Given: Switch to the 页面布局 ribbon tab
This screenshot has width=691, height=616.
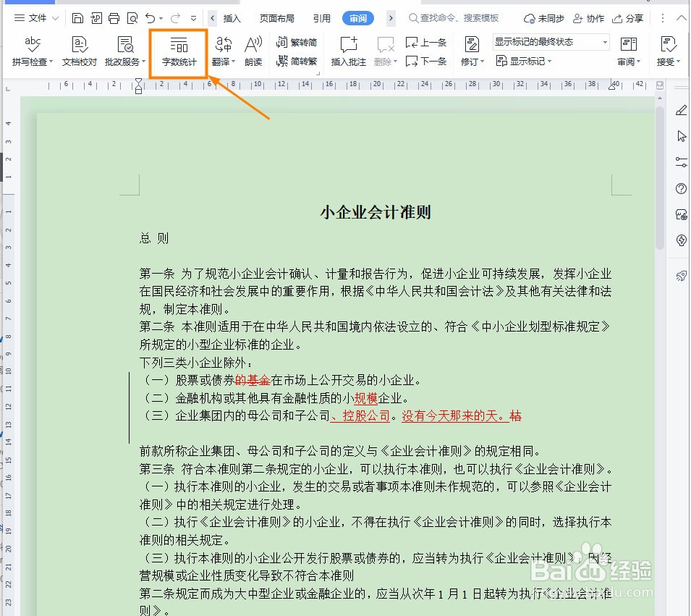Looking at the screenshot, I should coord(276,19).
